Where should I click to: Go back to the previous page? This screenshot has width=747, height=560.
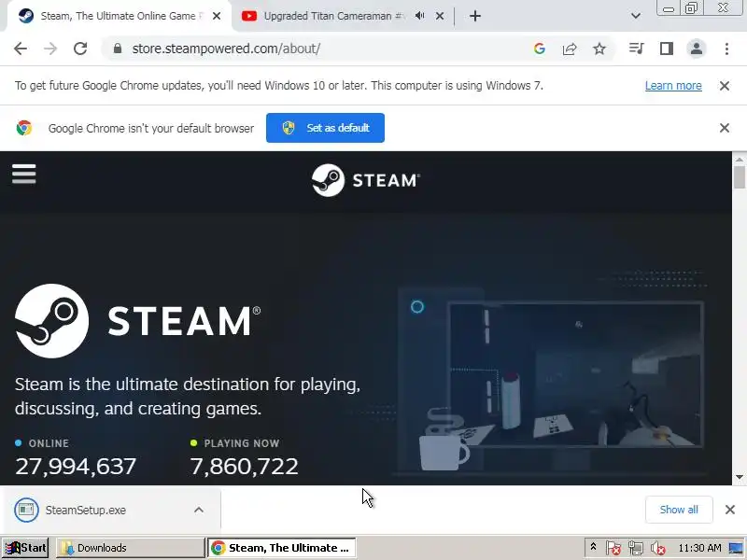point(21,49)
